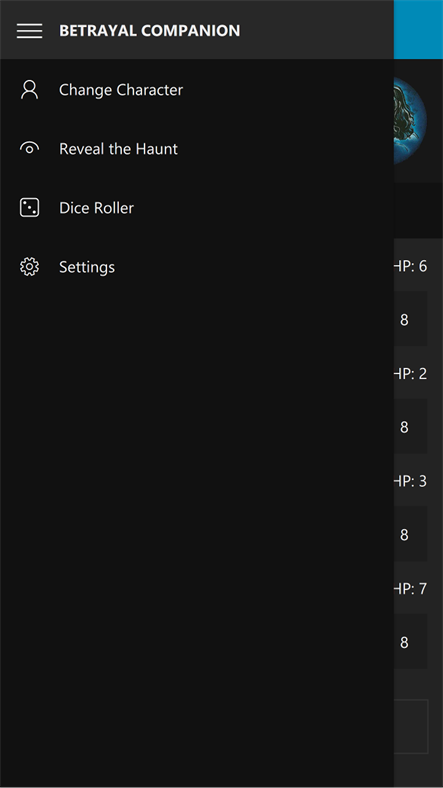Click the BETRAYAL COMPANION title text

pos(150,31)
